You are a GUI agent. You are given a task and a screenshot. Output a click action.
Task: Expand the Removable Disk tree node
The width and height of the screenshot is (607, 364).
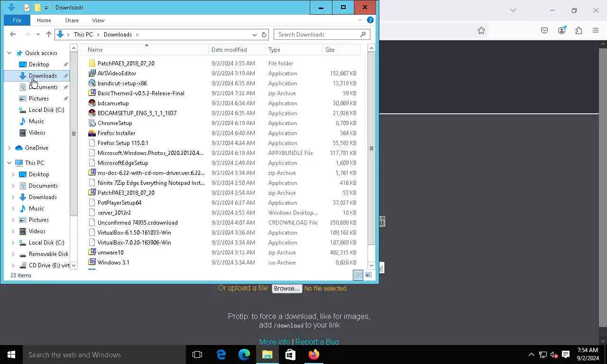point(13,254)
